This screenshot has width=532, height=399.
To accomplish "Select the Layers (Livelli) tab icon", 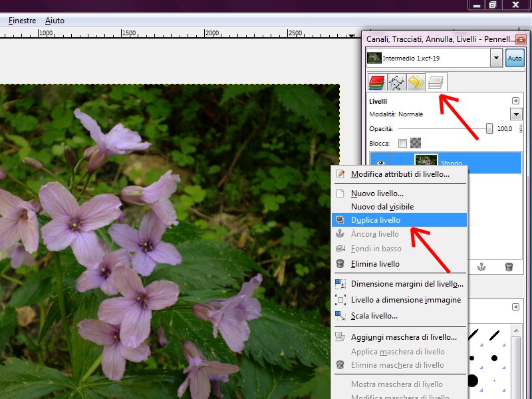I will click(x=436, y=82).
